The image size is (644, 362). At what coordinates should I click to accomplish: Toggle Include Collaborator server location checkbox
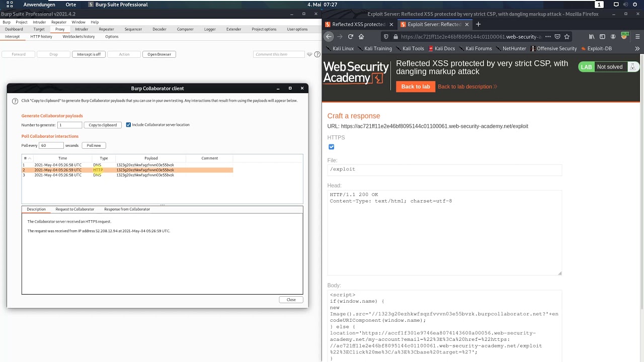click(128, 125)
